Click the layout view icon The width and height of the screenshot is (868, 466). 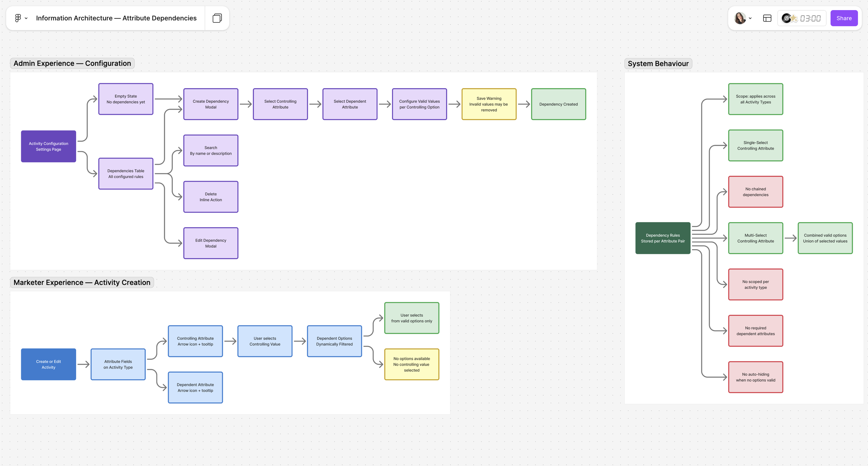pos(767,18)
